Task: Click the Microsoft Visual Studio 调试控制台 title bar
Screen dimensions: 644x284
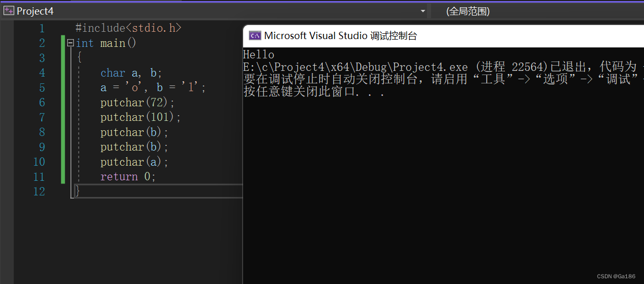Action: pyautogui.click(x=444, y=35)
